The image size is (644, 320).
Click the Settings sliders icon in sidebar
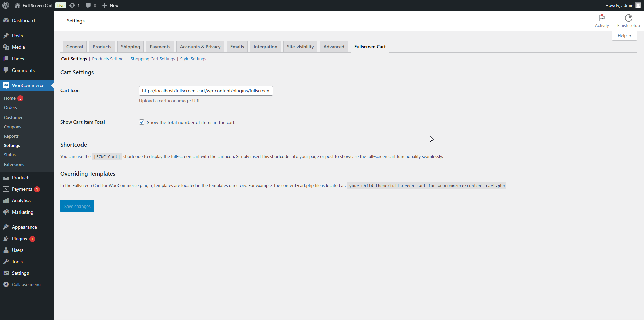[6, 273]
